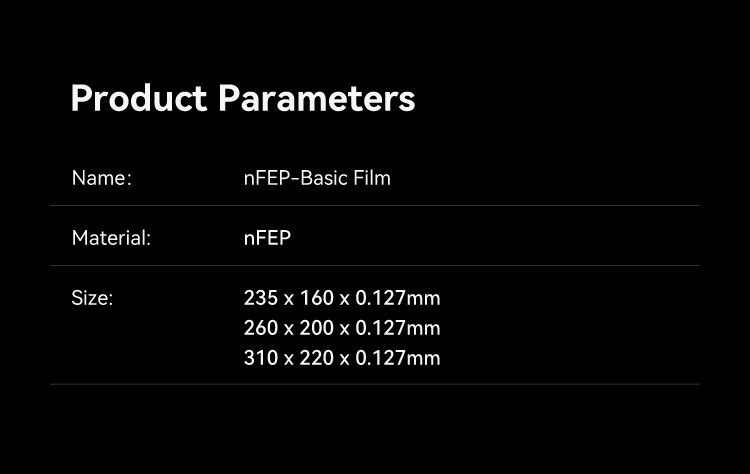
Task: Click the word "Parameters" in the heading
Action: coord(316,99)
